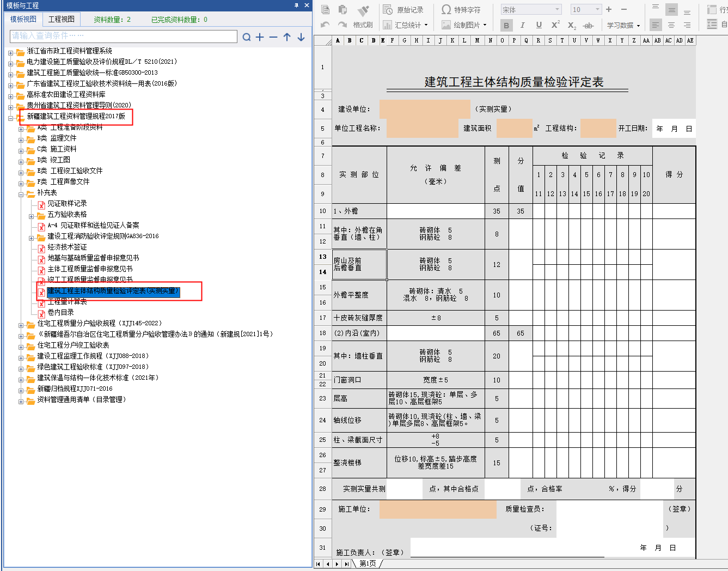The image size is (728, 571).
Task: Align cell text to vertical middle
Action: pos(671,10)
